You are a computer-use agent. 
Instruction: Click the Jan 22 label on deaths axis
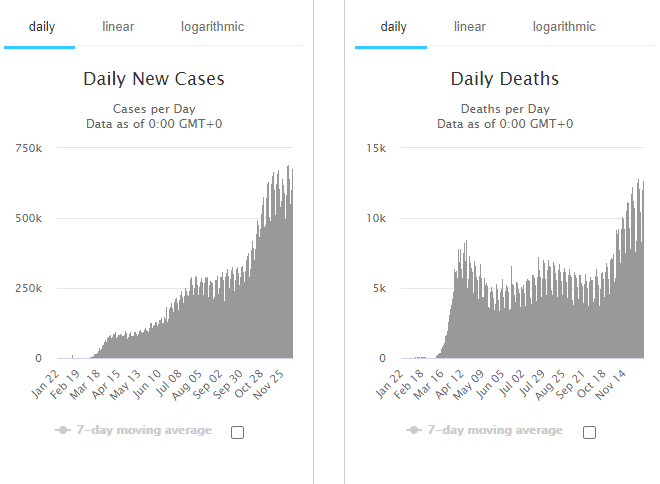tap(389, 385)
